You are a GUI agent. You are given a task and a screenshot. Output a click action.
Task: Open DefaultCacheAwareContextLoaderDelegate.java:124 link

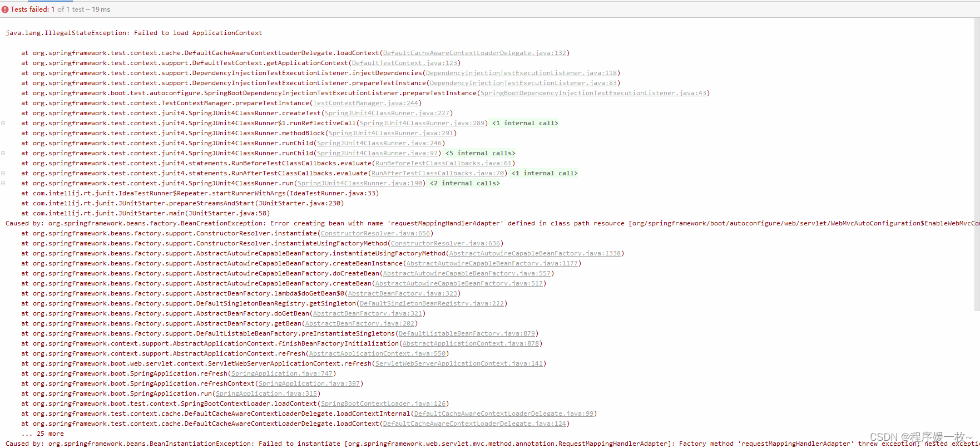(474, 424)
